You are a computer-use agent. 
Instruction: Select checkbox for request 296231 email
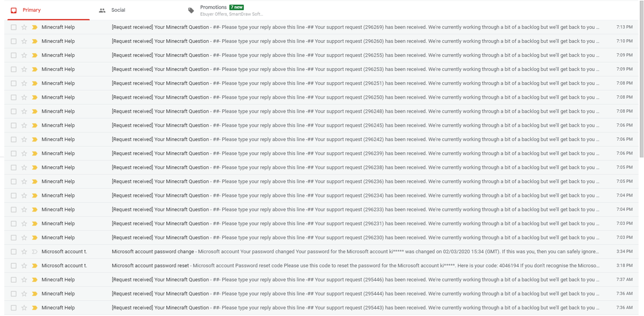coord(13,224)
